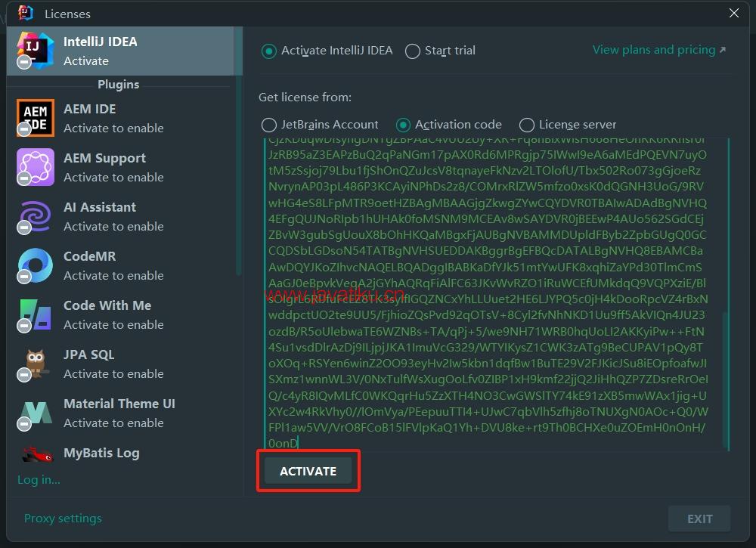The width and height of the screenshot is (756, 548).
Task: Select Code With Me plugin entry
Action: (x=121, y=314)
